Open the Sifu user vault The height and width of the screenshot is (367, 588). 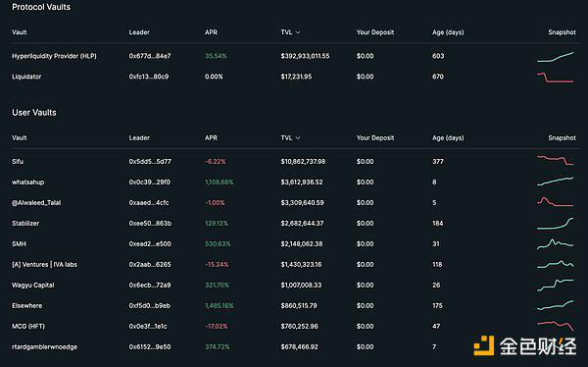coord(18,162)
